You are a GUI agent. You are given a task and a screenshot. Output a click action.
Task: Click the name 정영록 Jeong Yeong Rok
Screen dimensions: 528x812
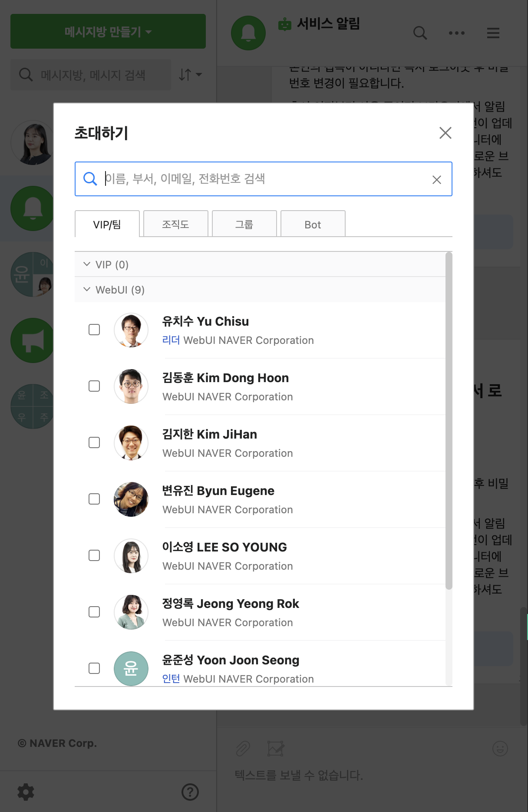tap(231, 604)
